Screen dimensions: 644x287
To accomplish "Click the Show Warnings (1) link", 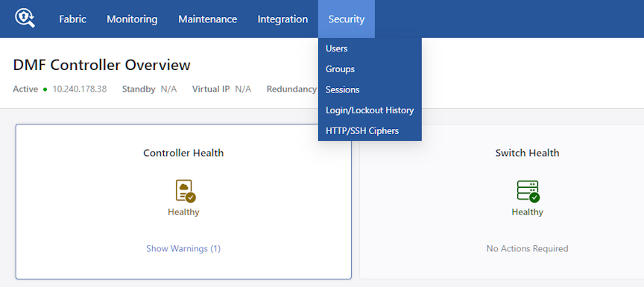I will [x=183, y=248].
